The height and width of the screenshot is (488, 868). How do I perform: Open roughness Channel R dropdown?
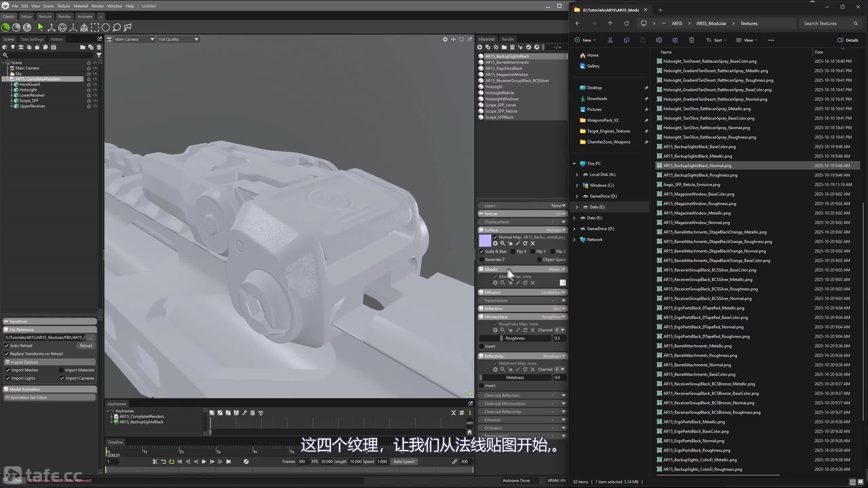pos(560,330)
